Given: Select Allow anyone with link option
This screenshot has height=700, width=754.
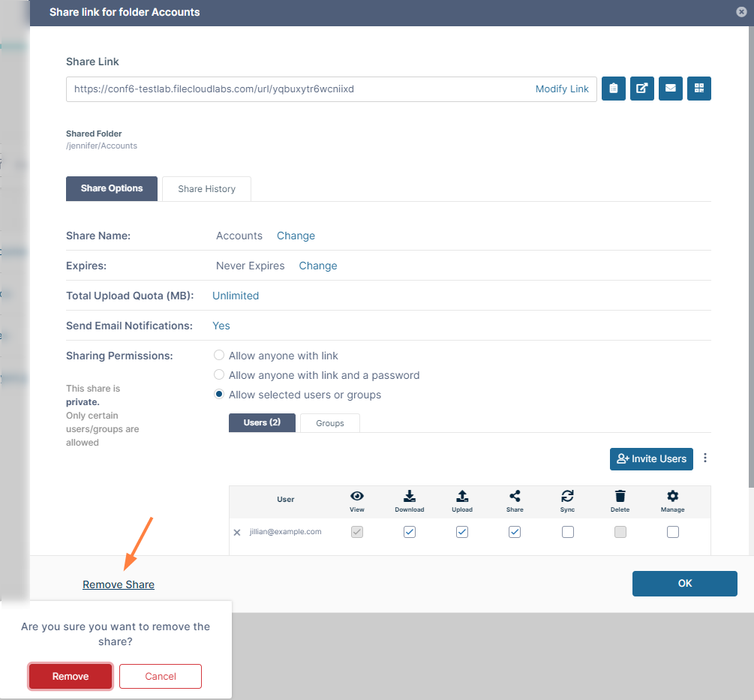Looking at the screenshot, I should click(x=219, y=356).
